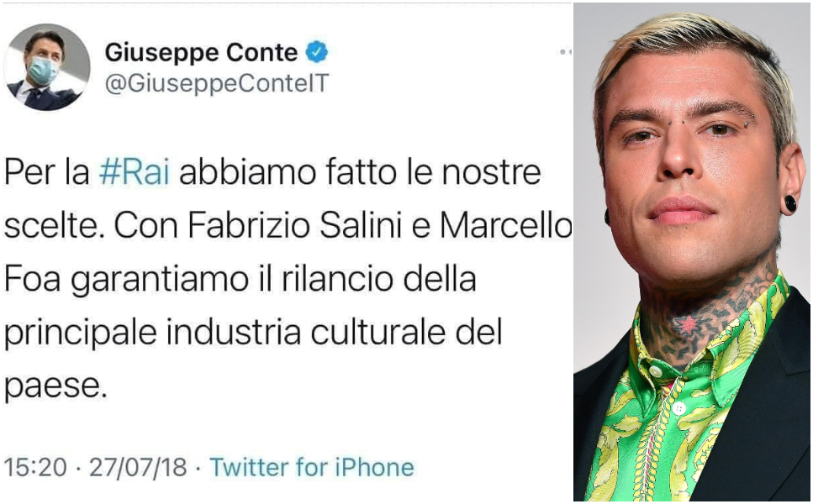
Task: Click Giuseppe Conte's profile avatar
Action: (46, 67)
